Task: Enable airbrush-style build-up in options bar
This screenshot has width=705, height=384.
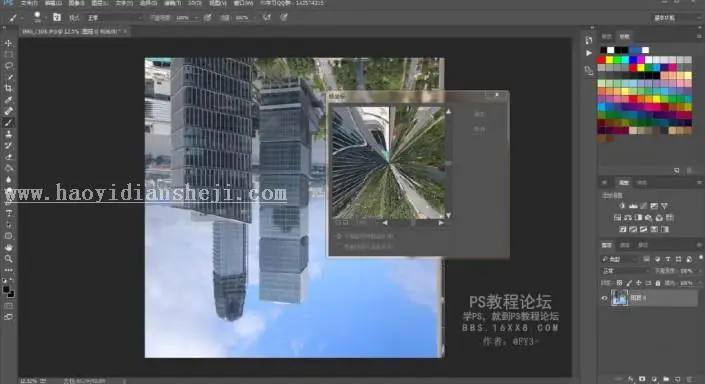Action: point(267,18)
